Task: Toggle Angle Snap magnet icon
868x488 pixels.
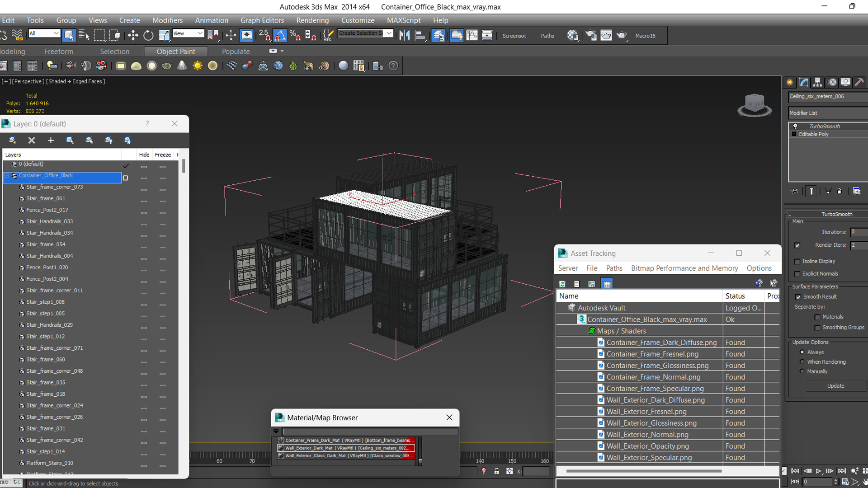Action: [x=280, y=35]
